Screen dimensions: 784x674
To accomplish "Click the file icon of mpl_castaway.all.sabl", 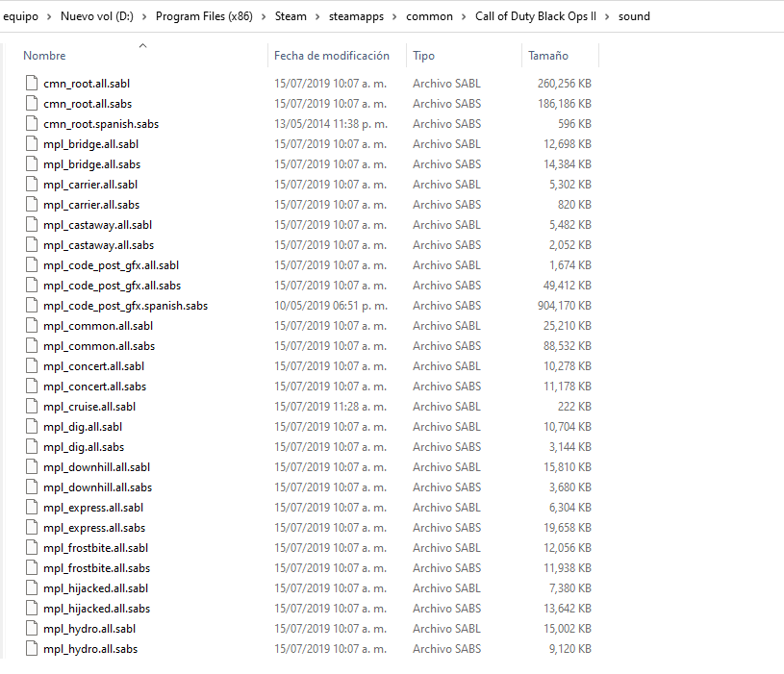I will [32, 224].
